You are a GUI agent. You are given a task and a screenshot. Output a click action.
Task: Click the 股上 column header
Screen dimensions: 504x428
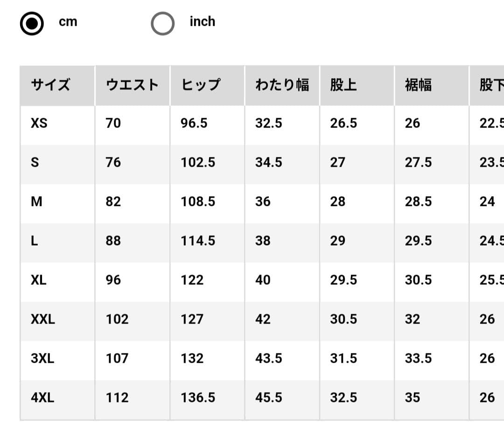tap(343, 85)
